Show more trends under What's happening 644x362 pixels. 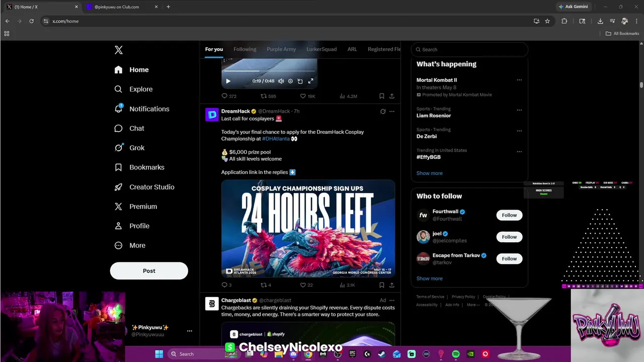click(x=429, y=173)
